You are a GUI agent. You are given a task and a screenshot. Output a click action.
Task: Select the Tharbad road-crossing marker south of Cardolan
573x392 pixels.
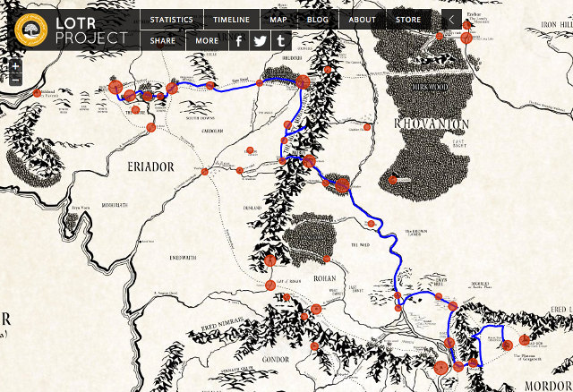coord(205,172)
